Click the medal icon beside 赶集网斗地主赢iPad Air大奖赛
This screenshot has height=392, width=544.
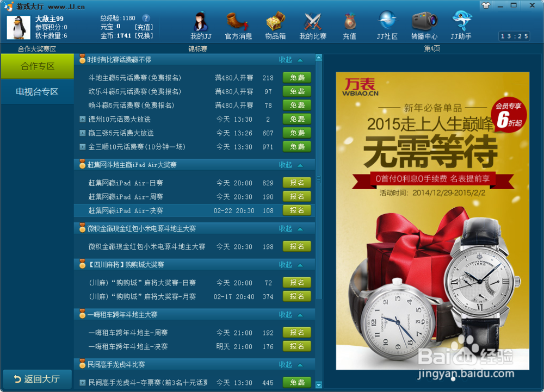pyautogui.click(x=82, y=165)
